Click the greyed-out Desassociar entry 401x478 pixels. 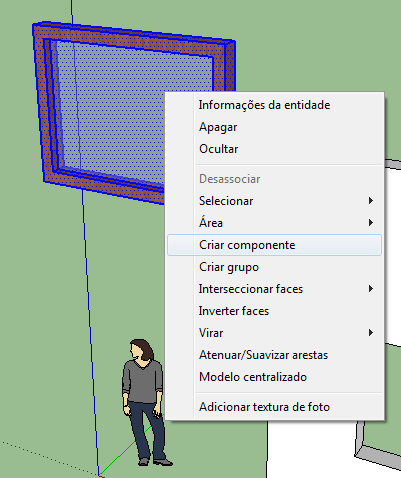(274, 179)
